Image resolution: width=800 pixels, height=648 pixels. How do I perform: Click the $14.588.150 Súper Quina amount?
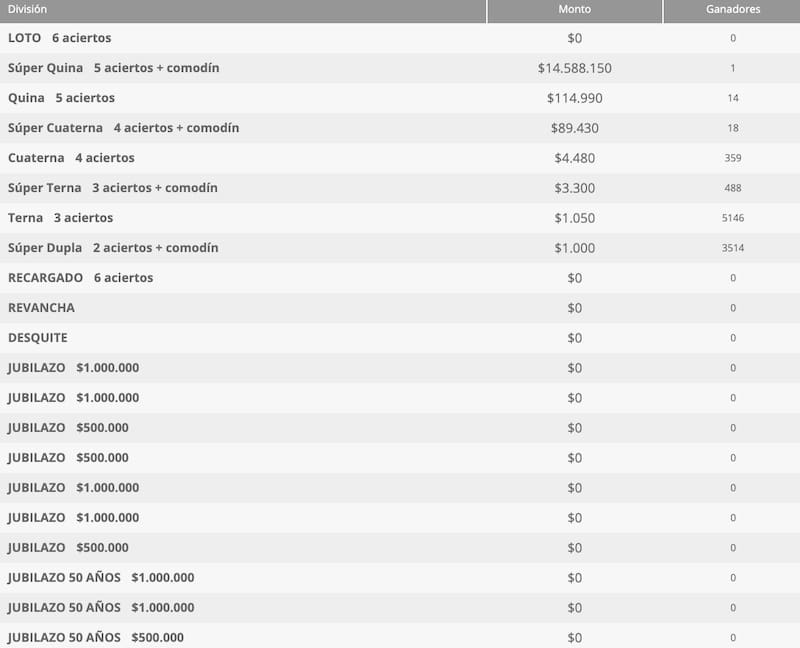[574, 68]
